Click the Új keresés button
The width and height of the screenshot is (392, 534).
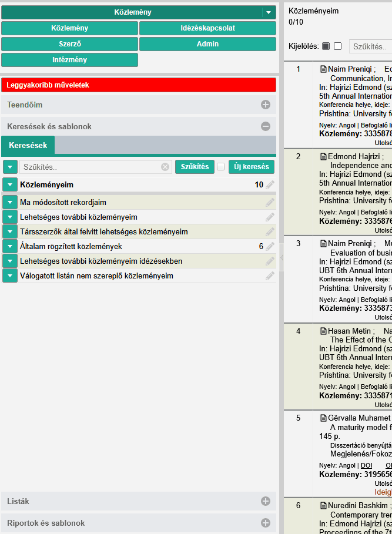[252, 167]
